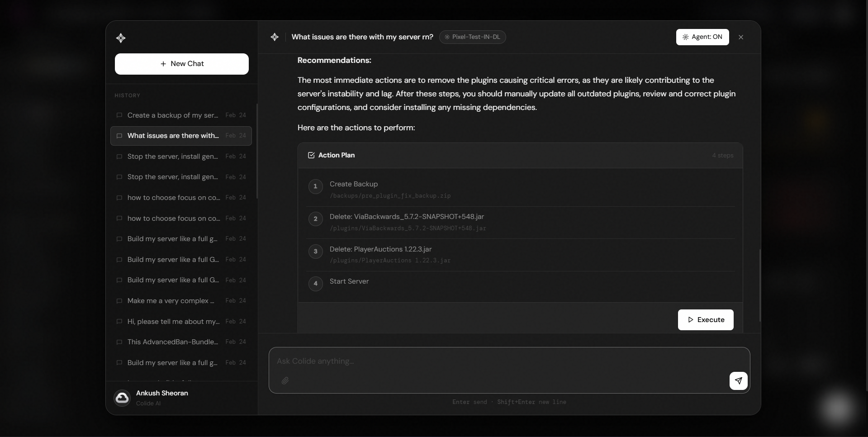Viewport: 868px width, 437px height.
Task: Click step 3 number circle
Action: coord(315,252)
